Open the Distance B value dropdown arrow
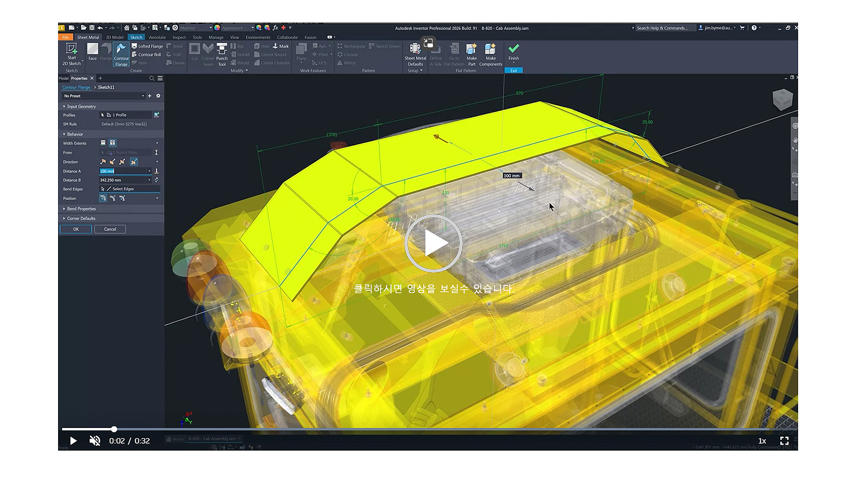This screenshot has height=478, width=868. (x=149, y=180)
